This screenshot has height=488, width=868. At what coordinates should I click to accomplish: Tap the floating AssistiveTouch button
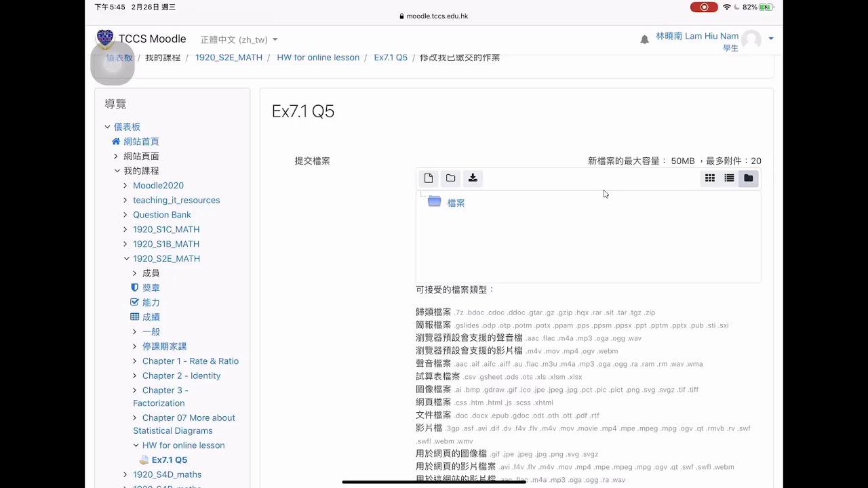(113, 63)
